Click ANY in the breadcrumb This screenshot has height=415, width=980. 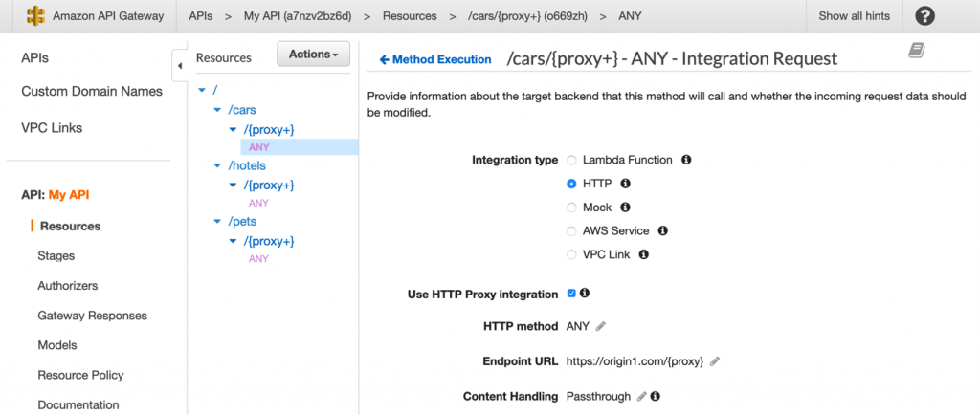pyautogui.click(x=630, y=16)
